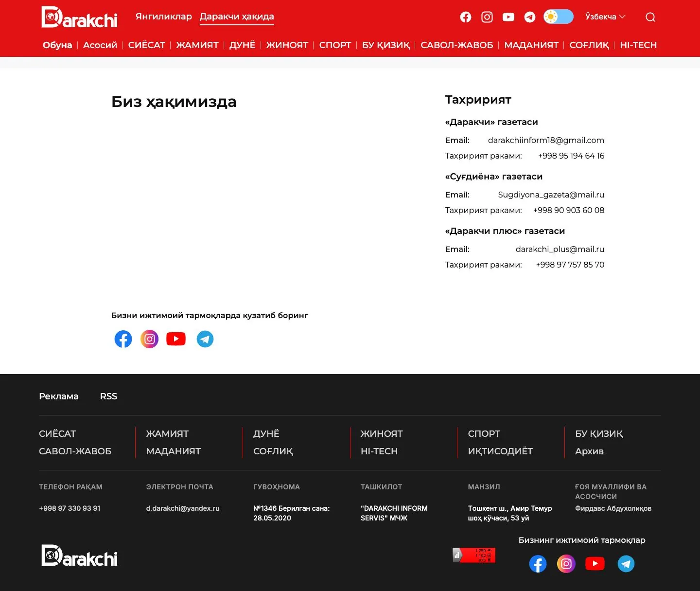Image resolution: width=700 pixels, height=591 pixels.
Task: Click the RSS footer link
Action: click(108, 396)
